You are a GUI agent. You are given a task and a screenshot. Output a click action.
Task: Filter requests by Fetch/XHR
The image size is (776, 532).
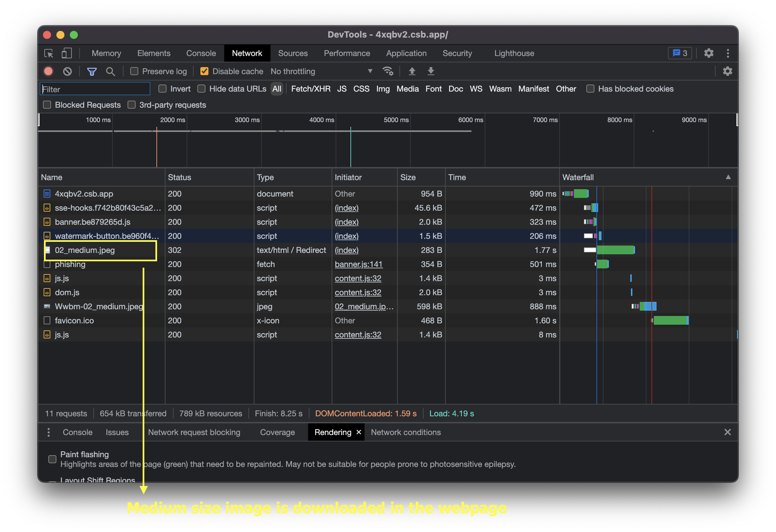(x=311, y=89)
